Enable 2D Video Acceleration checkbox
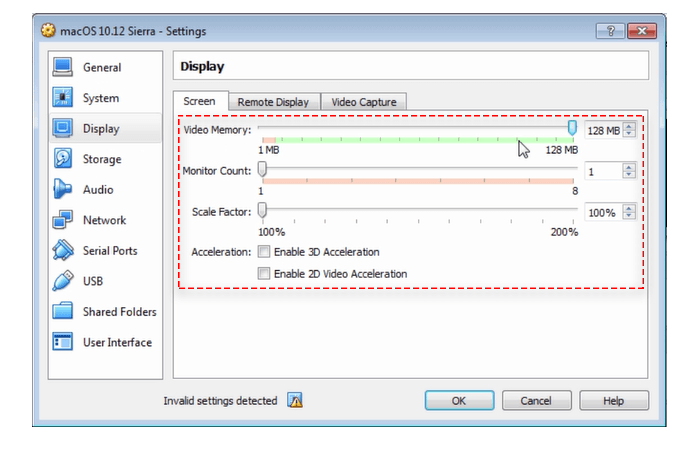Viewport: 697px width, 454px height. [264, 273]
